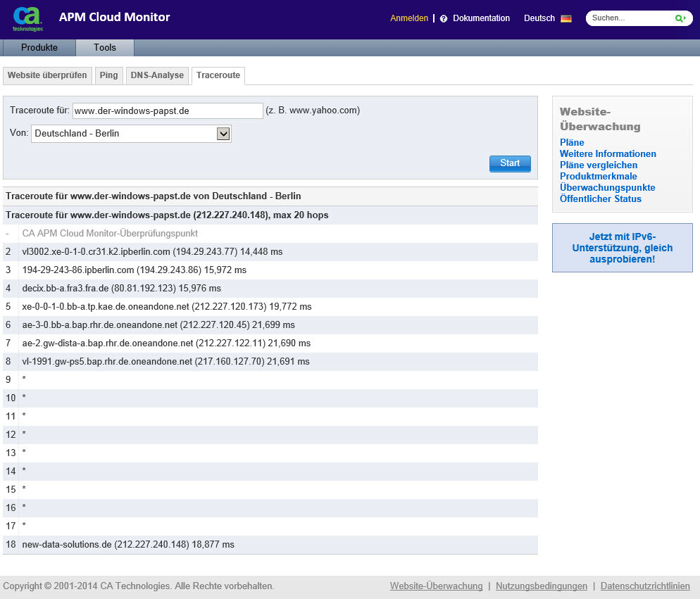The height and width of the screenshot is (599, 700).
Task: Open the Tools menu
Action: [x=104, y=48]
